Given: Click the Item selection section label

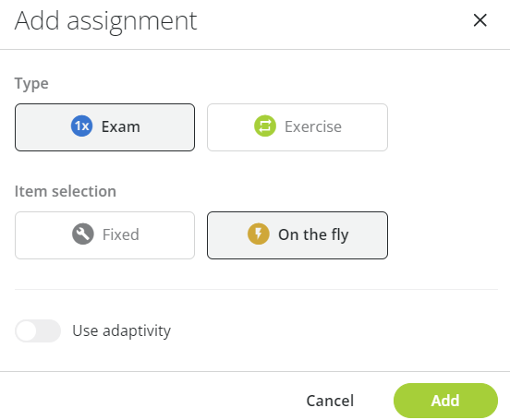Looking at the screenshot, I should pyautogui.click(x=66, y=191).
